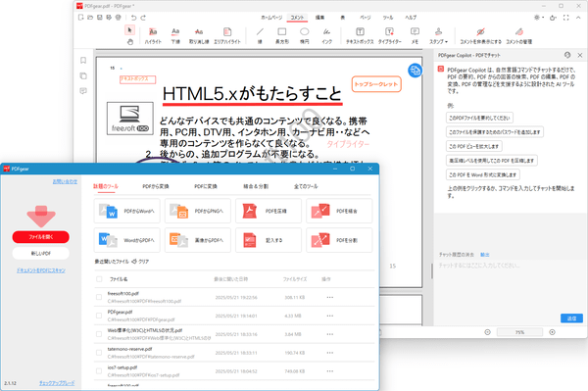Redo the last undone action
Image resolution: width=588 pixels, height=391 pixels.
[143, 18]
